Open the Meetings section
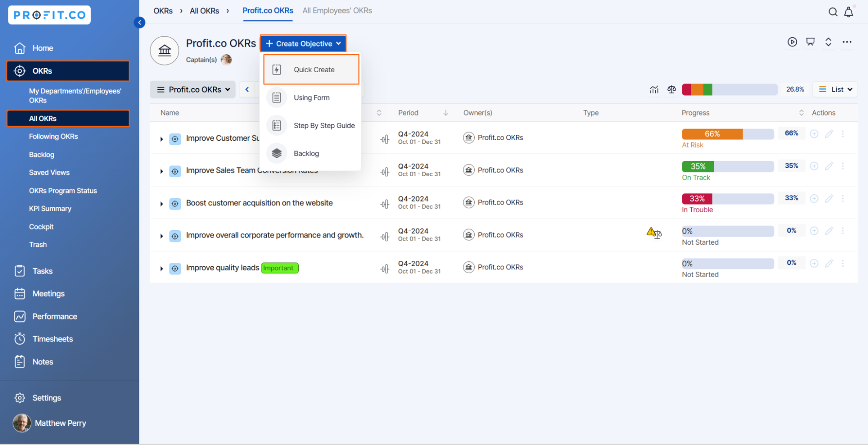Viewport: 868px width, 445px height. (49, 294)
